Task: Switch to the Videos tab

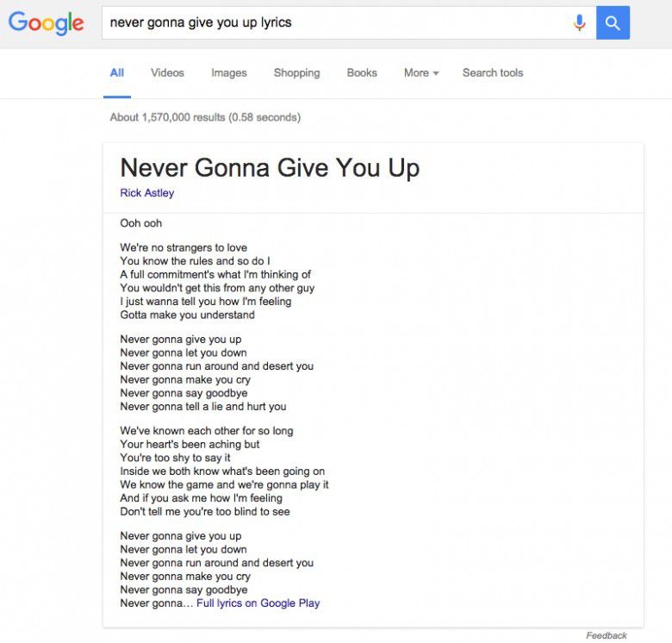Action: (167, 73)
